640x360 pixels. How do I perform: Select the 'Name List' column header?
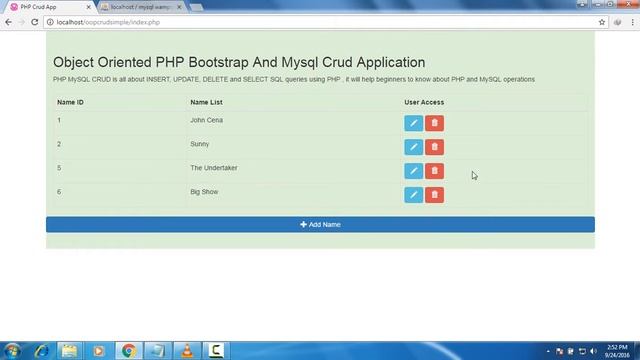pyautogui.click(x=206, y=102)
